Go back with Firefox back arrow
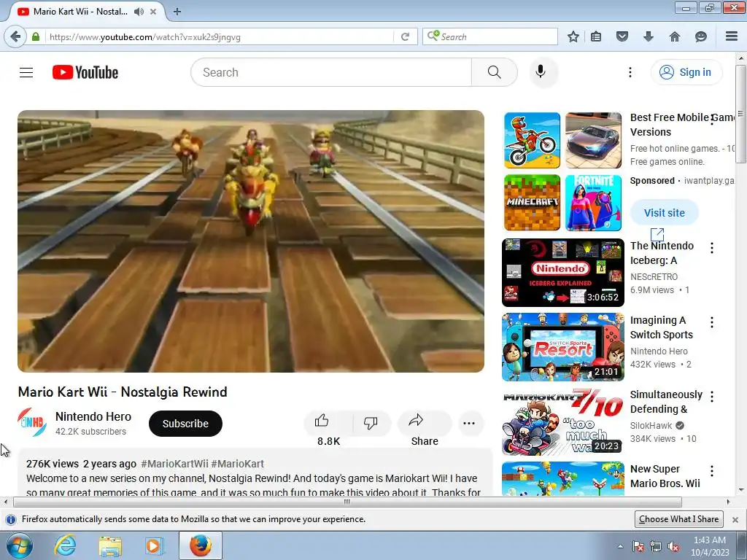Screen dimensions: 747x560 pos(16,36)
